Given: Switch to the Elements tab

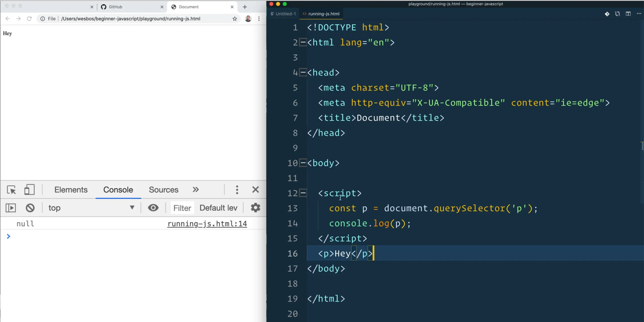Looking at the screenshot, I should (x=71, y=190).
